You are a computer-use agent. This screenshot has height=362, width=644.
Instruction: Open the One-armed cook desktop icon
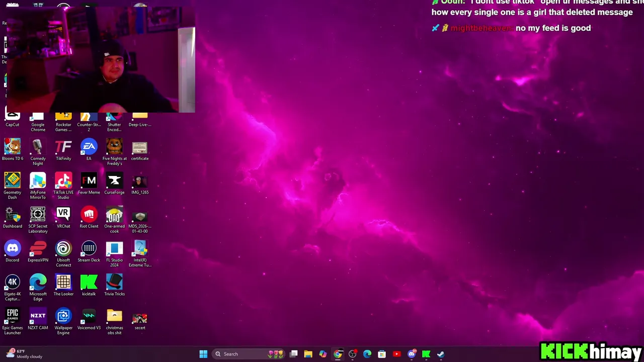pos(114,220)
